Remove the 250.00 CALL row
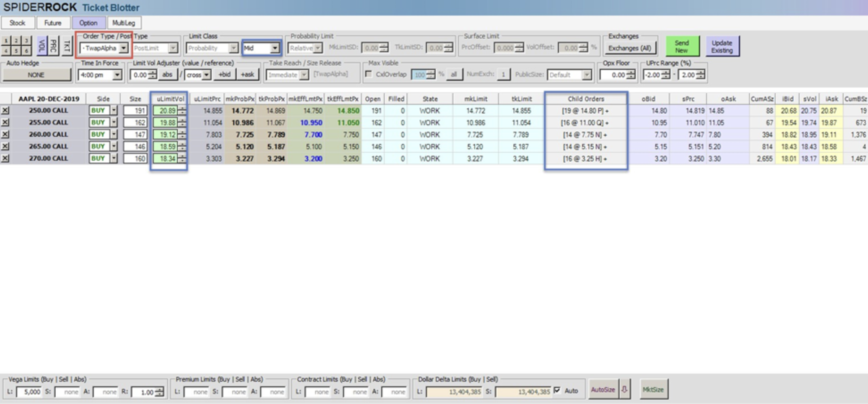868x404 pixels. click(x=5, y=111)
